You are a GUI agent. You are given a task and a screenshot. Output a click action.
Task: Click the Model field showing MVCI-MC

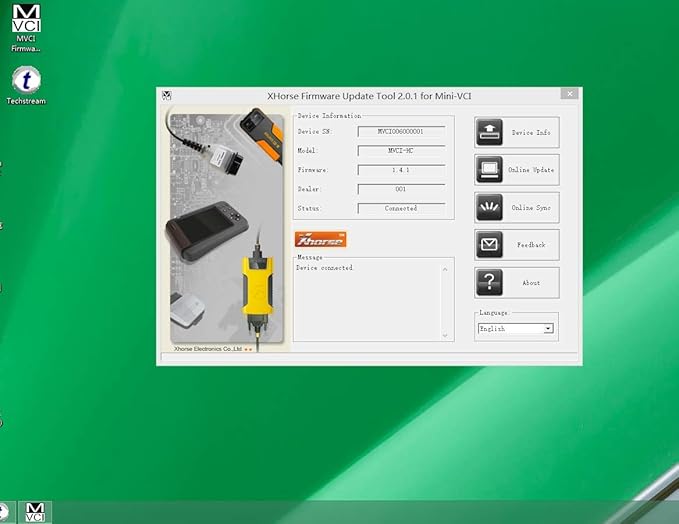[x=400, y=150]
